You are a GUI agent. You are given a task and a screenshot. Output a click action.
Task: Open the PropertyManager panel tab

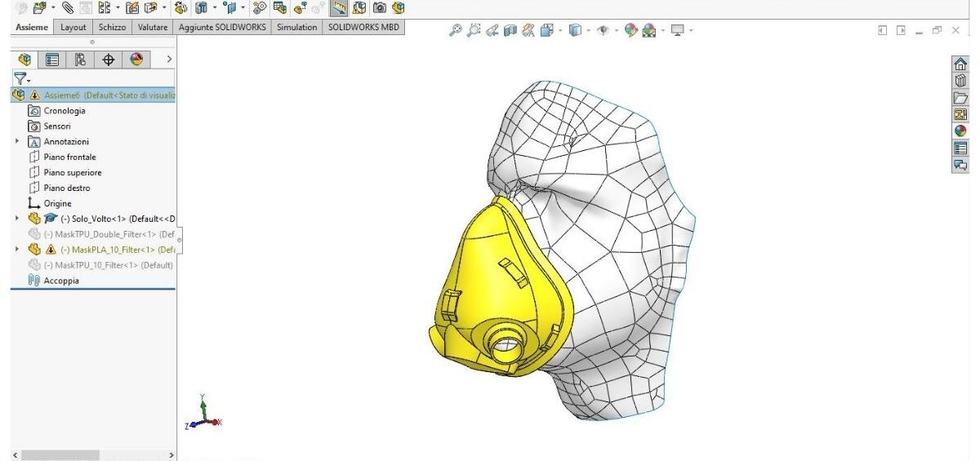click(52, 60)
